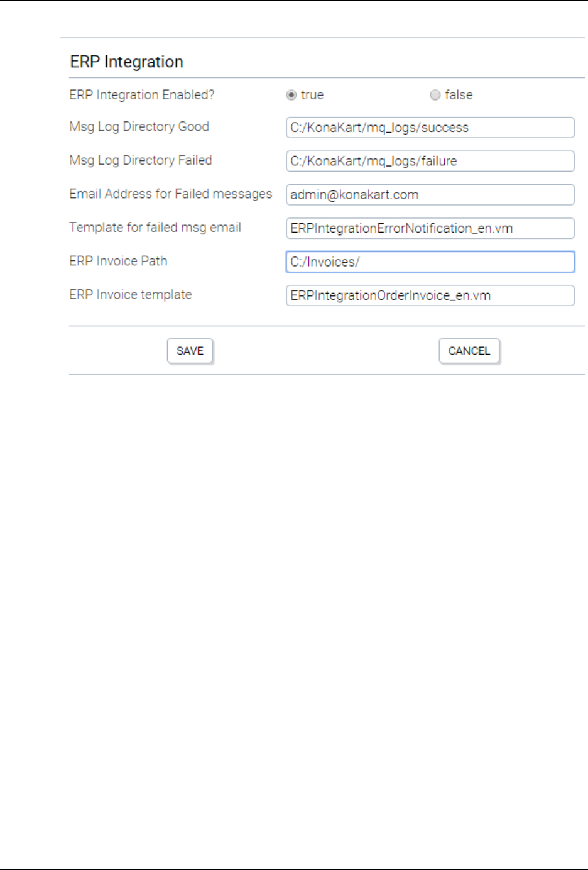The height and width of the screenshot is (870, 588).
Task: Click the 'Template for failed msg email' label
Action: [155, 228]
